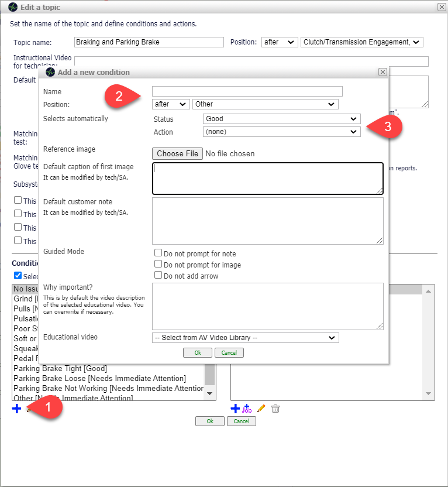
Task: Click the trash can delete icon
Action: [275, 409]
